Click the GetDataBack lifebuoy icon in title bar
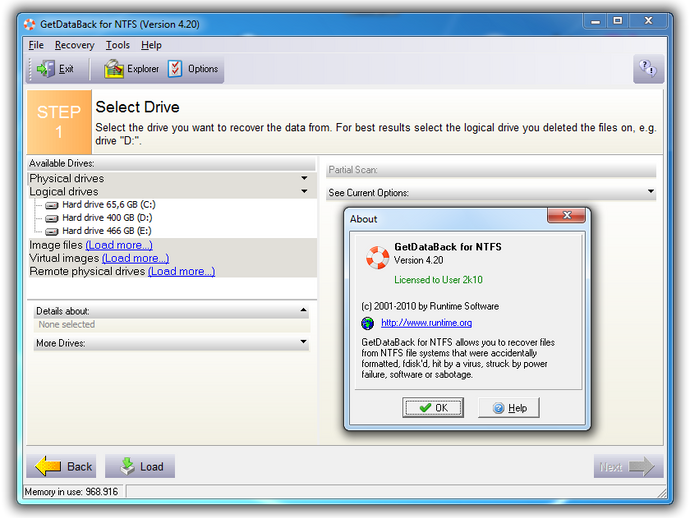 [30, 24]
